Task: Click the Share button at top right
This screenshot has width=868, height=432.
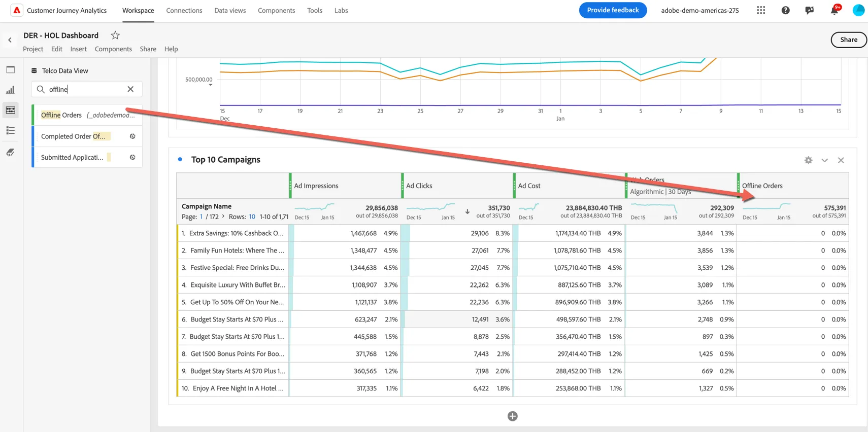Action: pos(849,40)
